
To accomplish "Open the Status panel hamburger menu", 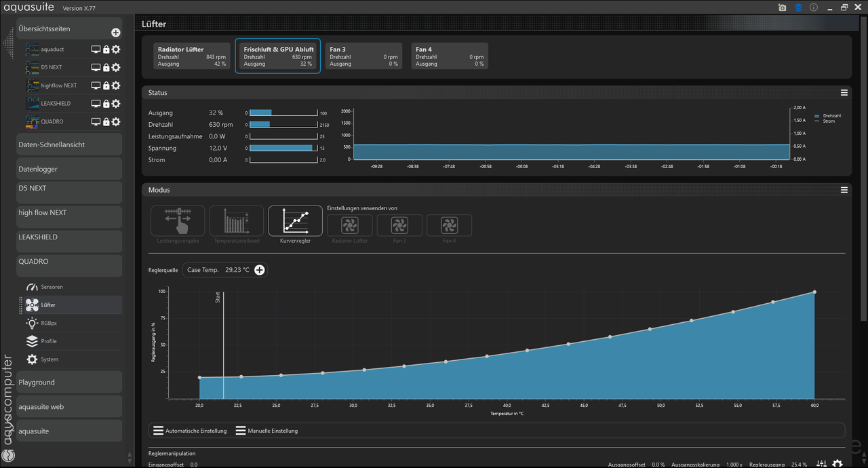I will click(x=844, y=92).
